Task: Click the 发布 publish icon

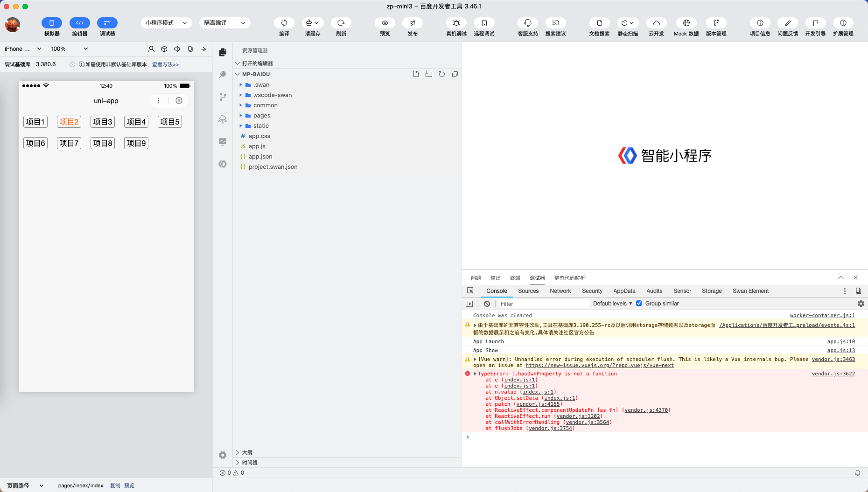Action: pyautogui.click(x=412, y=23)
